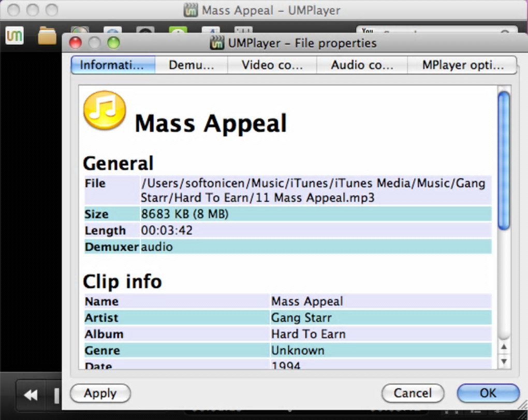Switch to the Information tab
This screenshot has height=420, width=528.
pyautogui.click(x=113, y=65)
